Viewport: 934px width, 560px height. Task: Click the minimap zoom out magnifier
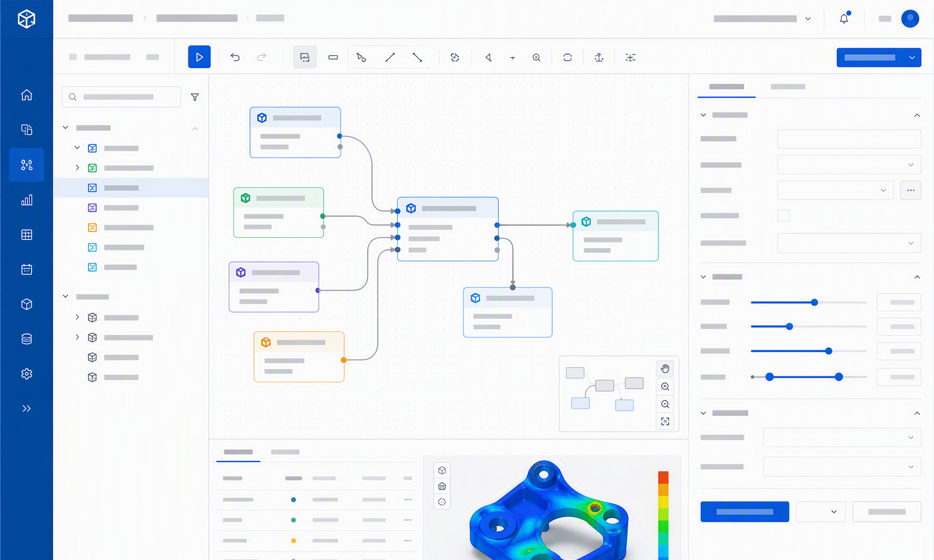(x=665, y=404)
